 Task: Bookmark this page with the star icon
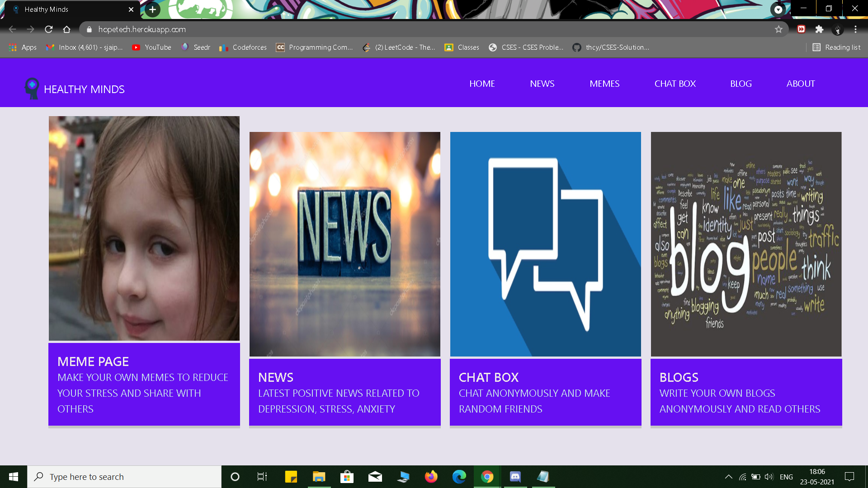[778, 29]
